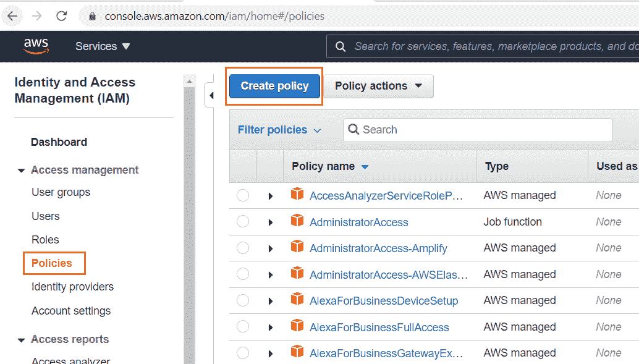Click the AlexaForBusinessFullAccess cube icon
The height and width of the screenshot is (364, 639).
point(297,326)
